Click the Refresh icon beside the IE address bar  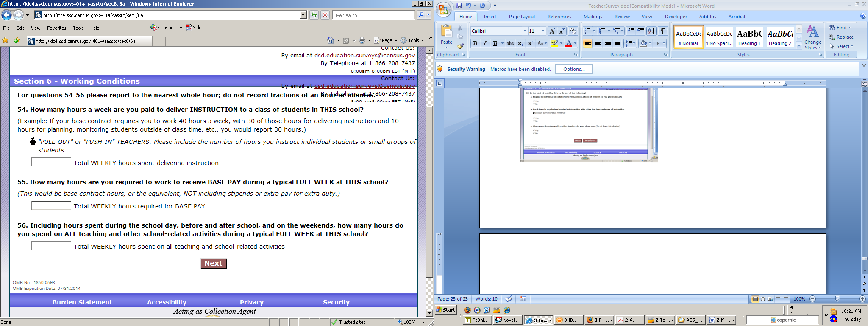314,15
